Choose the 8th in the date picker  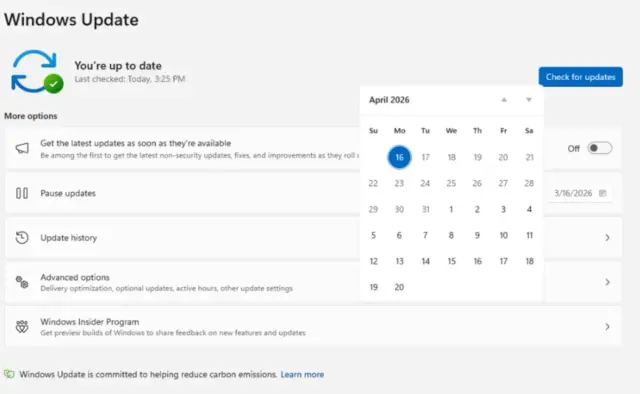pyautogui.click(x=451, y=236)
